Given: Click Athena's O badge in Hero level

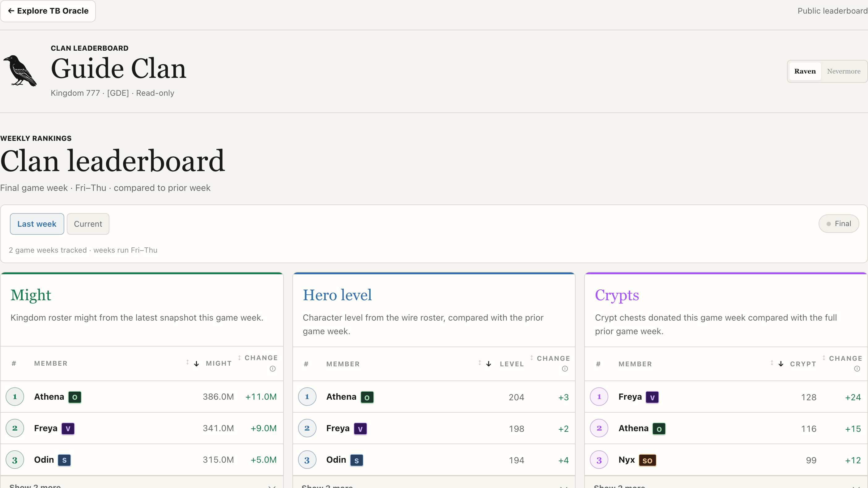Looking at the screenshot, I should tap(367, 398).
